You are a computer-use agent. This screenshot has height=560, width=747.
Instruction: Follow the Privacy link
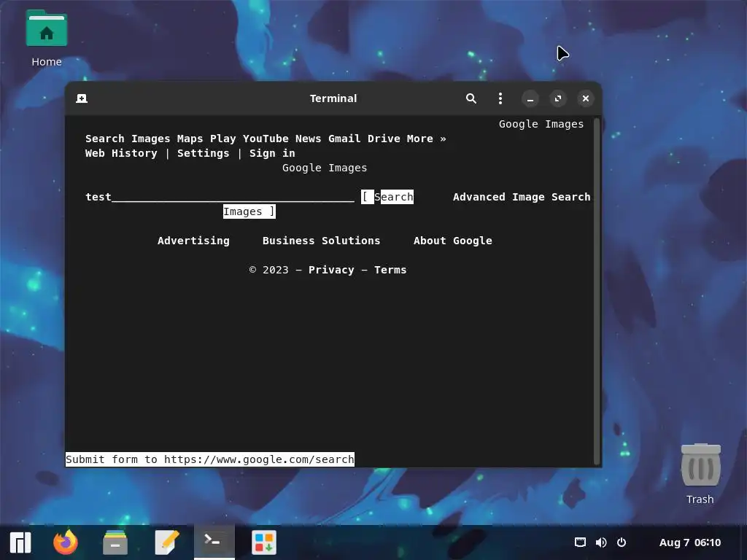[331, 270]
